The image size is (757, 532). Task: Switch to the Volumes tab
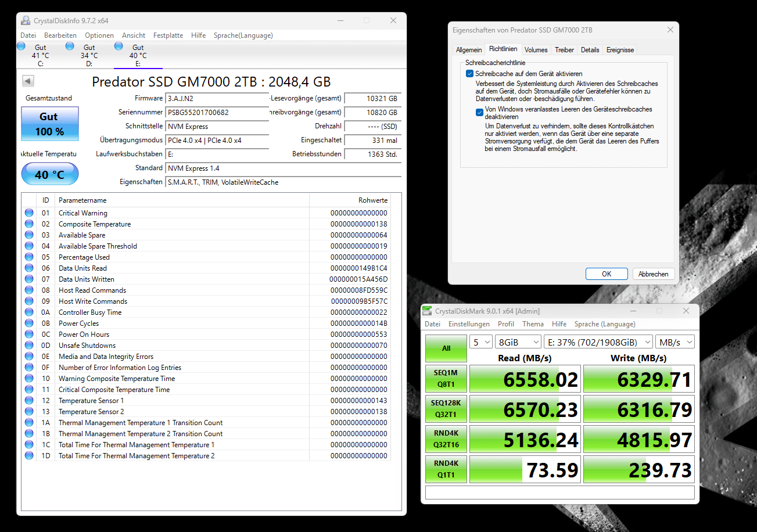pyautogui.click(x=536, y=50)
